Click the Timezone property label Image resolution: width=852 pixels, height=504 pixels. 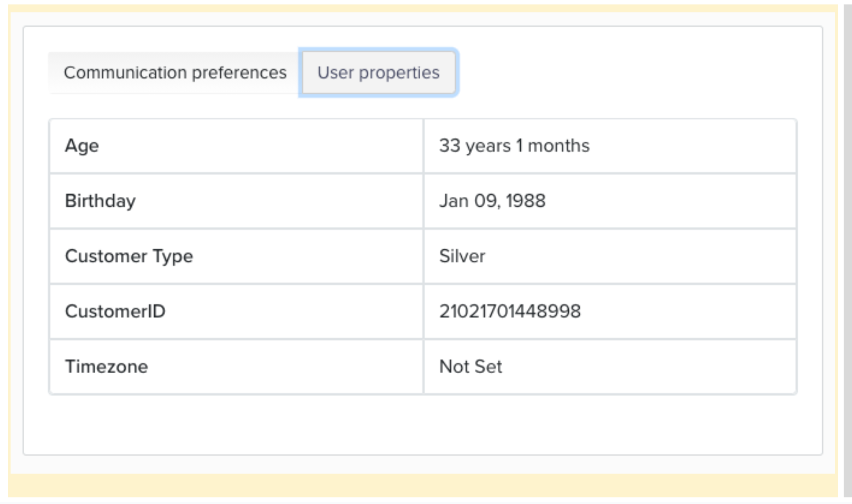pos(106,367)
